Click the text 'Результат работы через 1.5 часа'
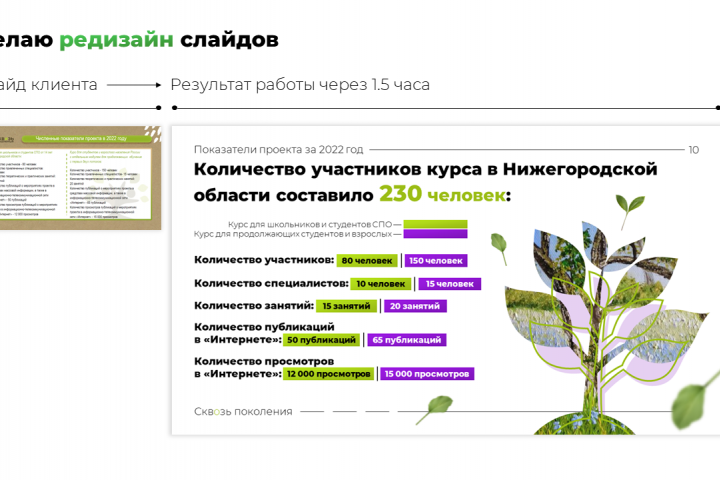The image size is (720, 480). coord(300,85)
